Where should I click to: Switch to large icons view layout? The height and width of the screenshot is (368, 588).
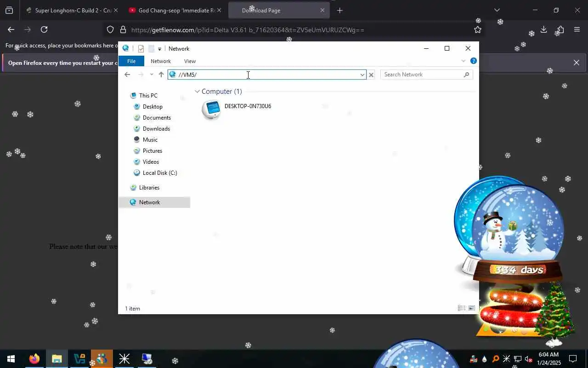pyautogui.click(x=472, y=308)
